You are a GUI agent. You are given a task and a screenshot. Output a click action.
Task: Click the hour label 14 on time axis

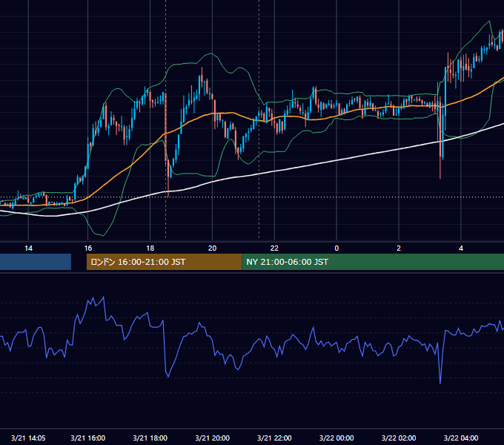pos(28,248)
